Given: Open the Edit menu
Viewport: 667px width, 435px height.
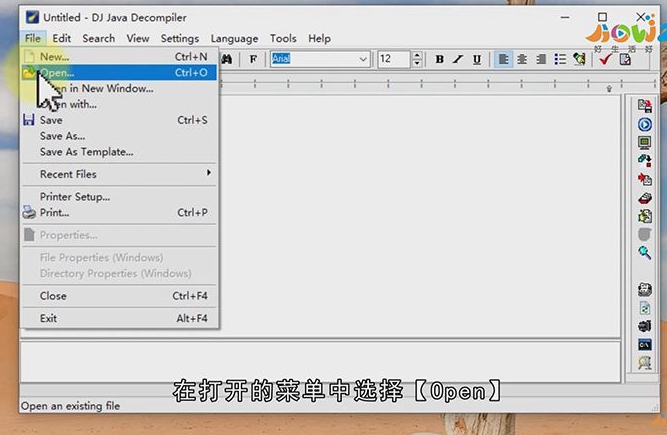Looking at the screenshot, I should (x=62, y=38).
